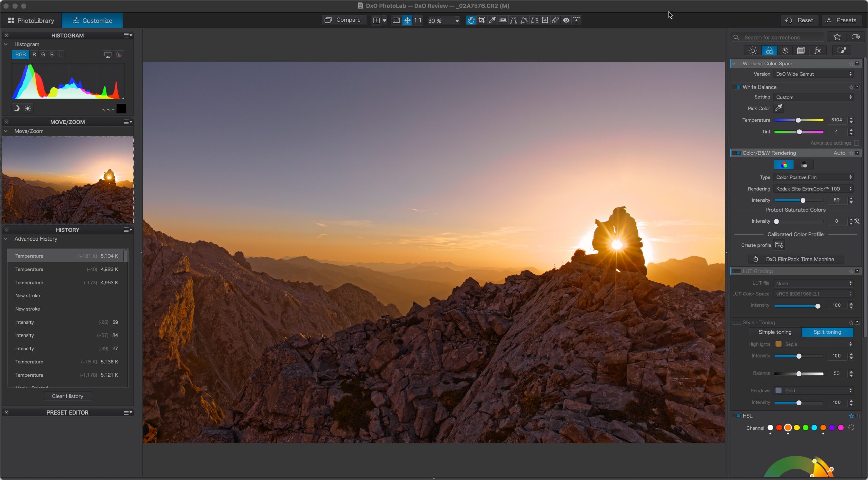Select the Crop tool in the top toolbar

click(481, 20)
